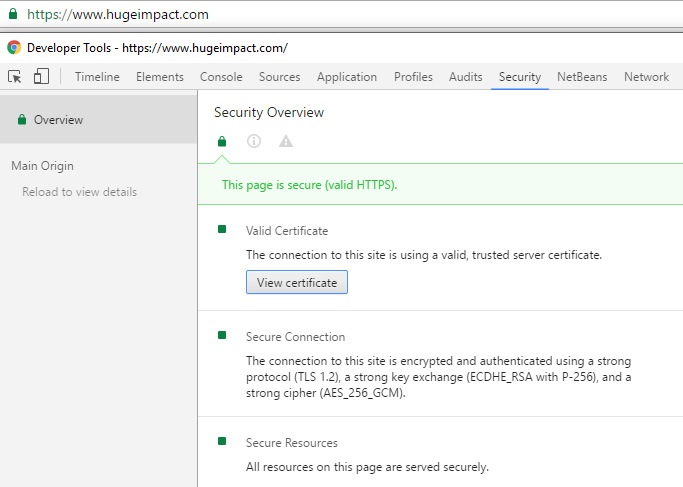
Task: Open the Audits tab
Action: tap(466, 77)
